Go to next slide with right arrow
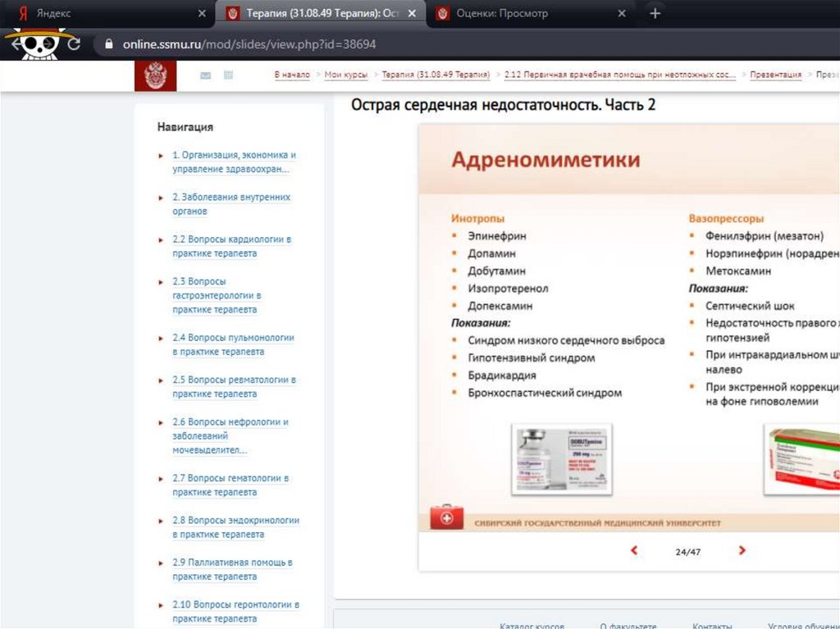Viewport: 840px width, 629px height. [742, 550]
